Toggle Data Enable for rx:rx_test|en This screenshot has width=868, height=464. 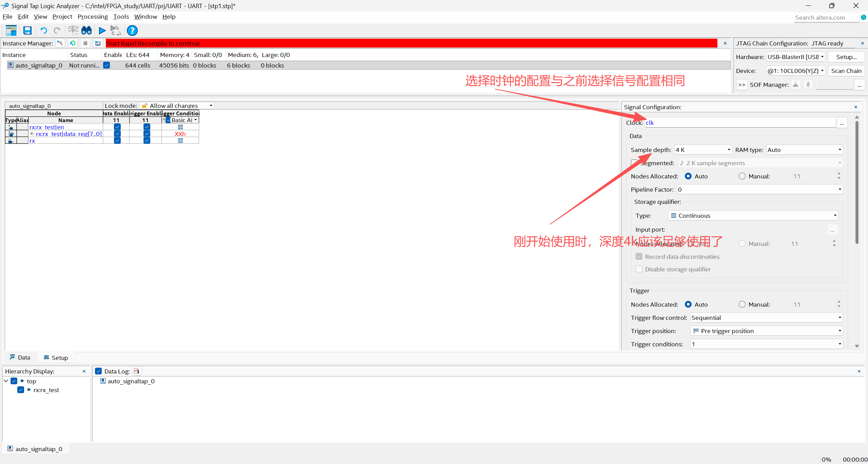tap(117, 127)
